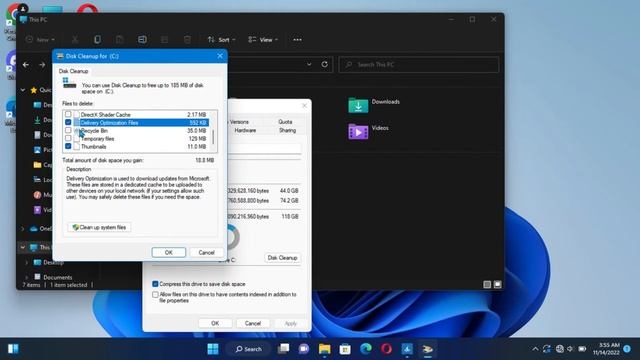This screenshot has height=360, width=640.
Task: Click the network globe tray icon
Action: click(x=560, y=349)
